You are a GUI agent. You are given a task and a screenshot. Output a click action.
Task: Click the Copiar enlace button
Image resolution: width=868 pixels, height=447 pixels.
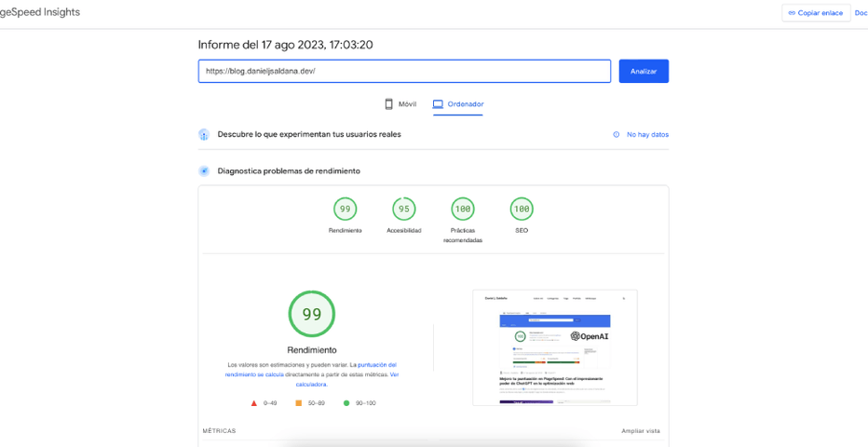point(815,13)
